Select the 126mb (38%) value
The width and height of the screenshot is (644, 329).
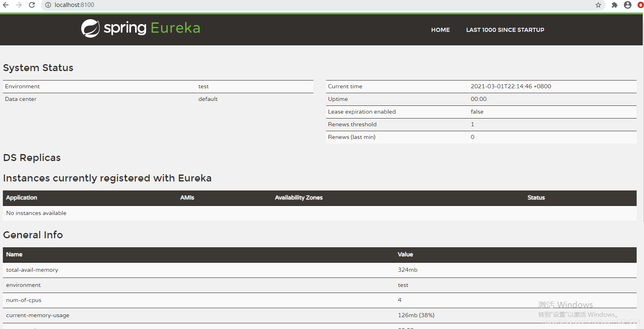[x=416, y=315]
